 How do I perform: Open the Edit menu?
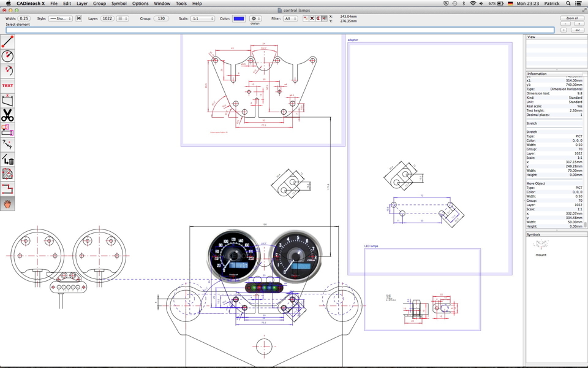[x=67, y=4]
